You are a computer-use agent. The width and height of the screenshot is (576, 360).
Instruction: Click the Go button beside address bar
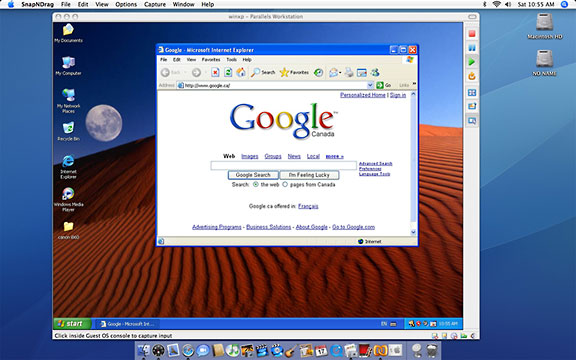[384, 85]
